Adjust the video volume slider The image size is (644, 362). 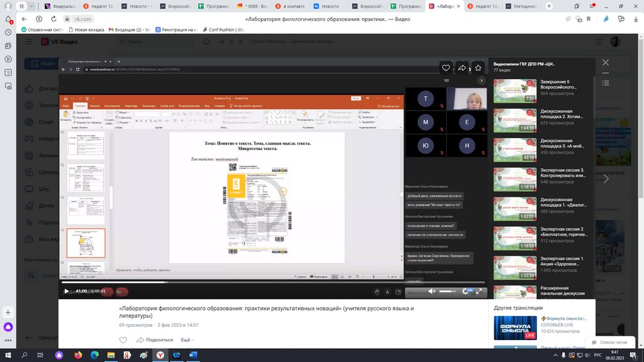click(447, 291)
